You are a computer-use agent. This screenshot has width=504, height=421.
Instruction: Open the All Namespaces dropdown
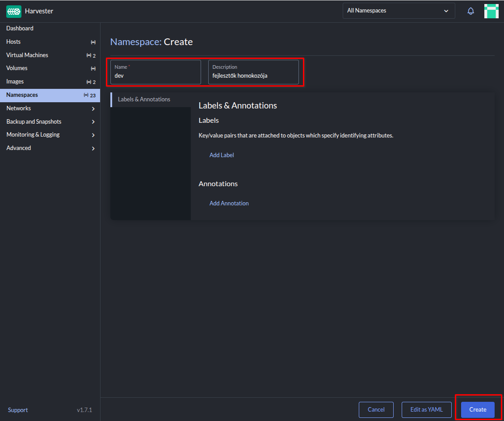(398, 11)
